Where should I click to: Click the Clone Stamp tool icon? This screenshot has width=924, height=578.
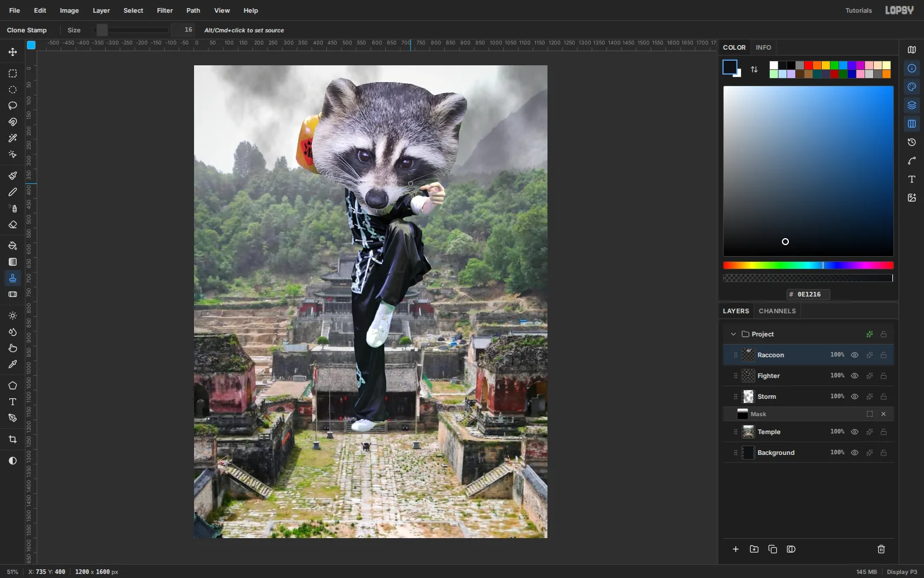13,278
